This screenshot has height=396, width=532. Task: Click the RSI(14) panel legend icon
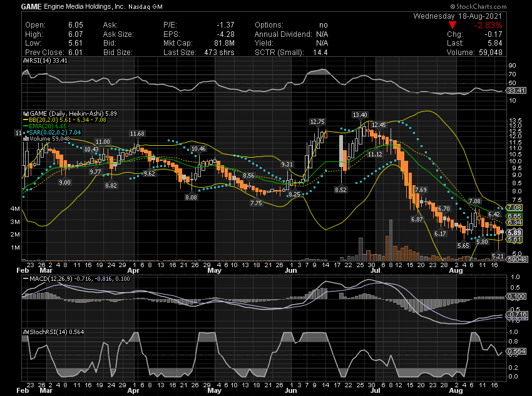click(x=26, y=61)
